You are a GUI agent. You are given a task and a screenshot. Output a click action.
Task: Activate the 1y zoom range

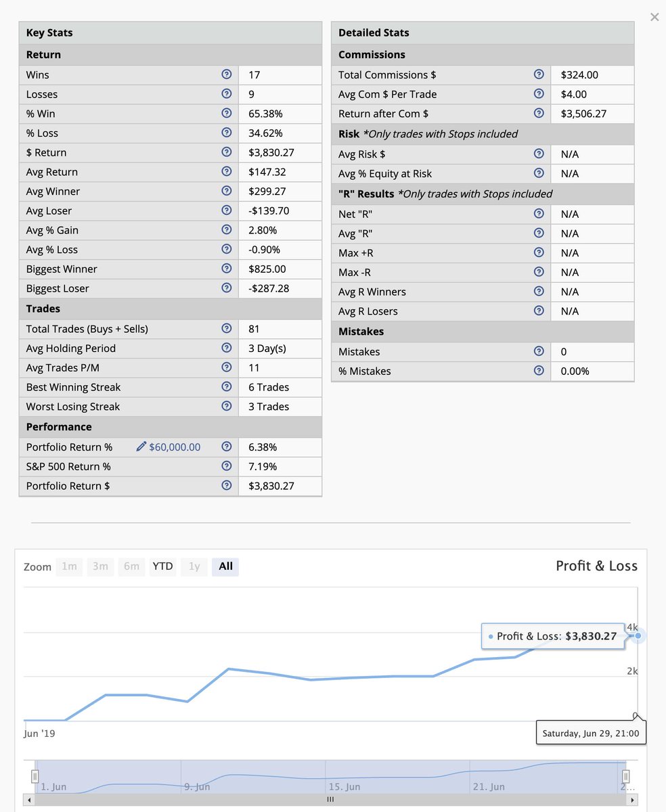click(194, 566)
